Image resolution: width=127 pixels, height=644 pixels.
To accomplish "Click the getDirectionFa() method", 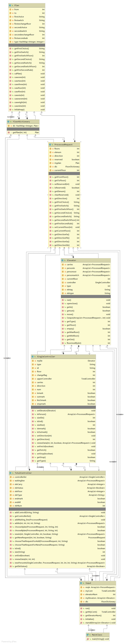I will click(x=64, y=234).
